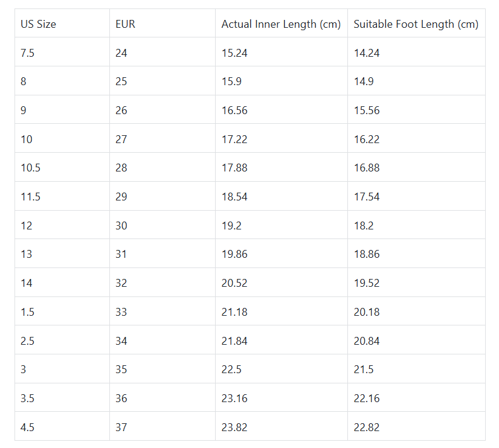
Task: Click the inner length value 21.84
Action: pos(234,341)
